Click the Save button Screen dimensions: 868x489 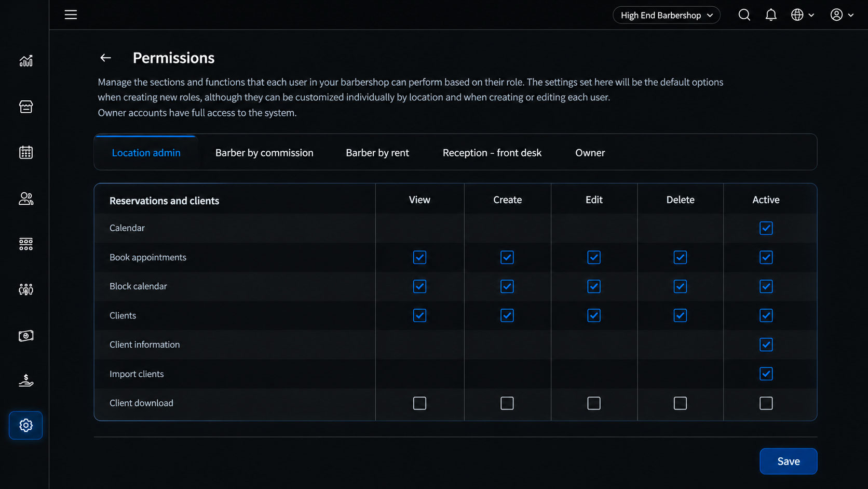pyautogui.click(x=789, y=461)
